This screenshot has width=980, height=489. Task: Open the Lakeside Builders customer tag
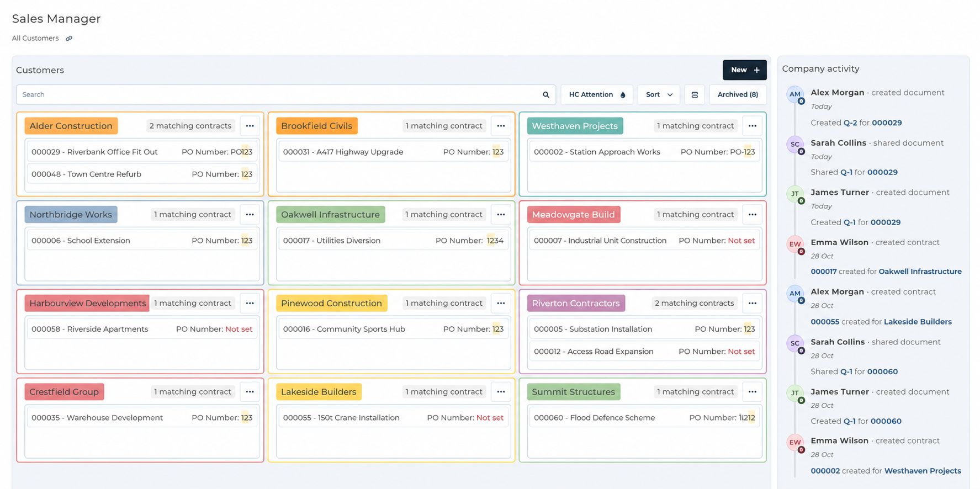coord(319,392)
